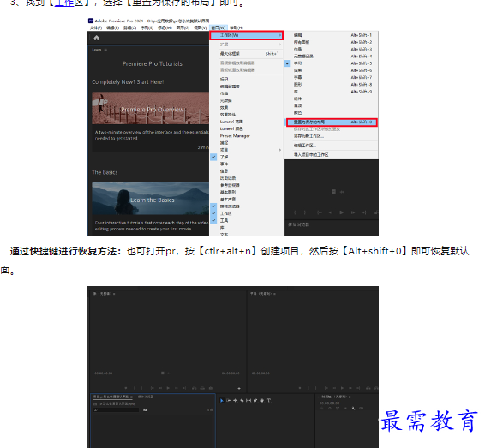Image resolution: width=485 pixels, height=448 pixels.
Task: Choose 编辑工作区... menu entry
Action: [x=331, y=146]
